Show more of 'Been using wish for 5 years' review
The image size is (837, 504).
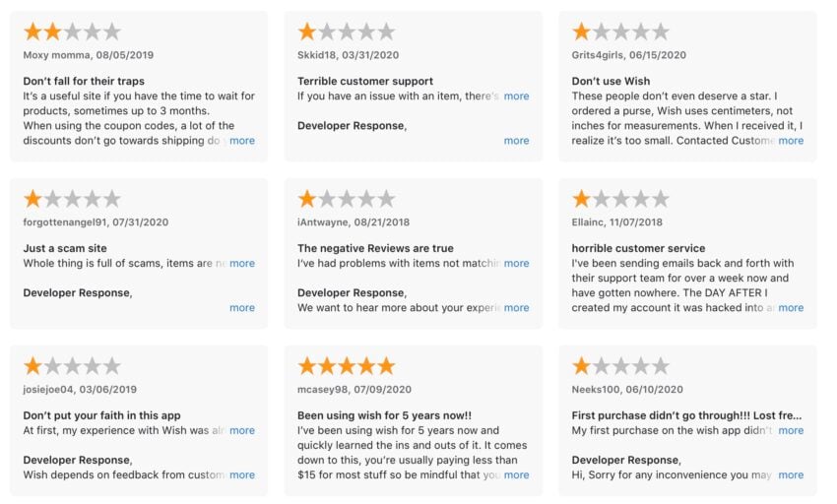click(516, 475)
